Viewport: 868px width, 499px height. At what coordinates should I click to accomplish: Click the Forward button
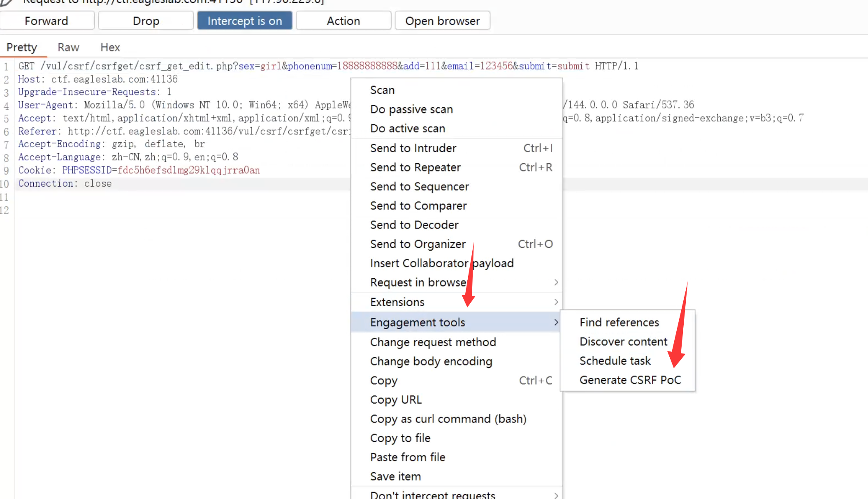coord(46,21)
